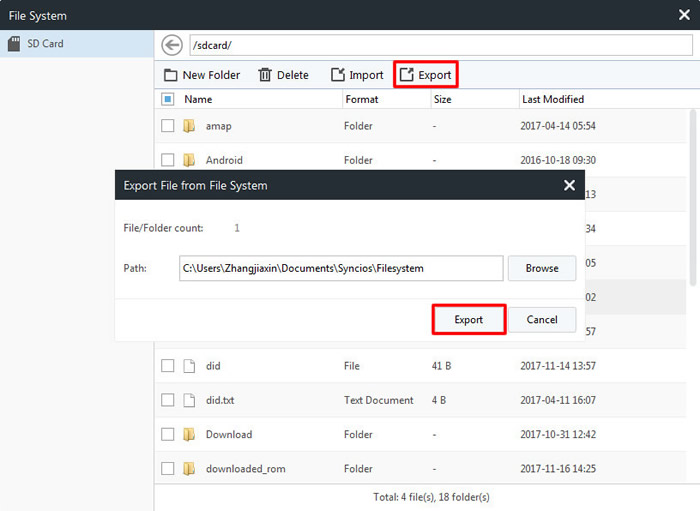Select the did.txt file name
Image resolution: width=700 pixels, height=511 pixels.
(220, 400)
